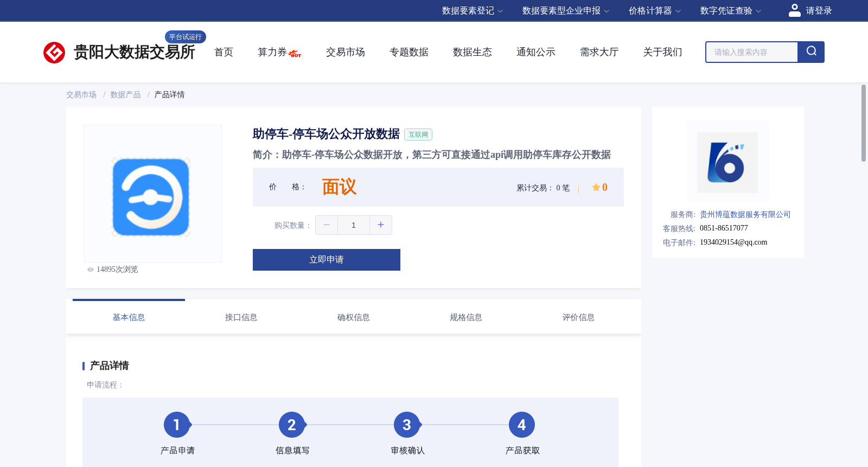The height and width of the screenshot is (467, 868).
Task: Open 算力券 navigation item
Action: (x=272, y=52)
